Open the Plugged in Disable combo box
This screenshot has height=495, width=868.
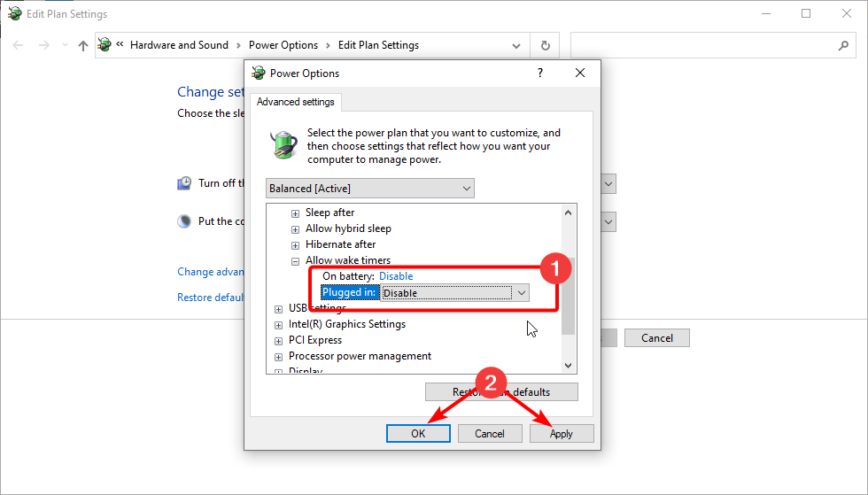click(x=455, y=292)
